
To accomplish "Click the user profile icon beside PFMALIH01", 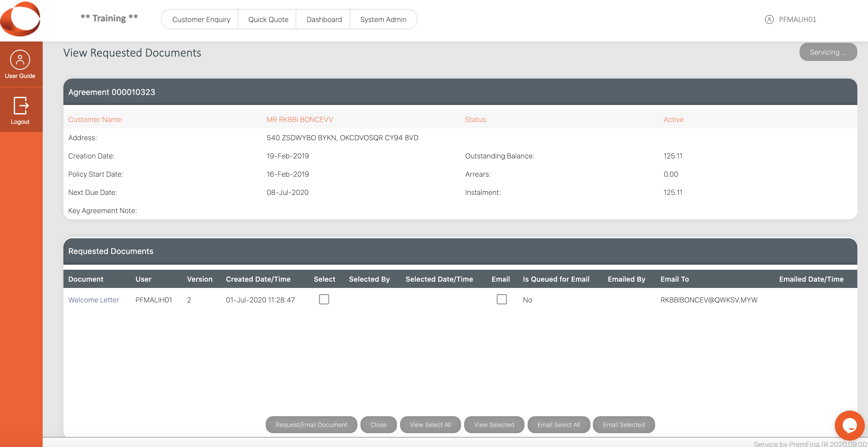I will pos(769,19).
